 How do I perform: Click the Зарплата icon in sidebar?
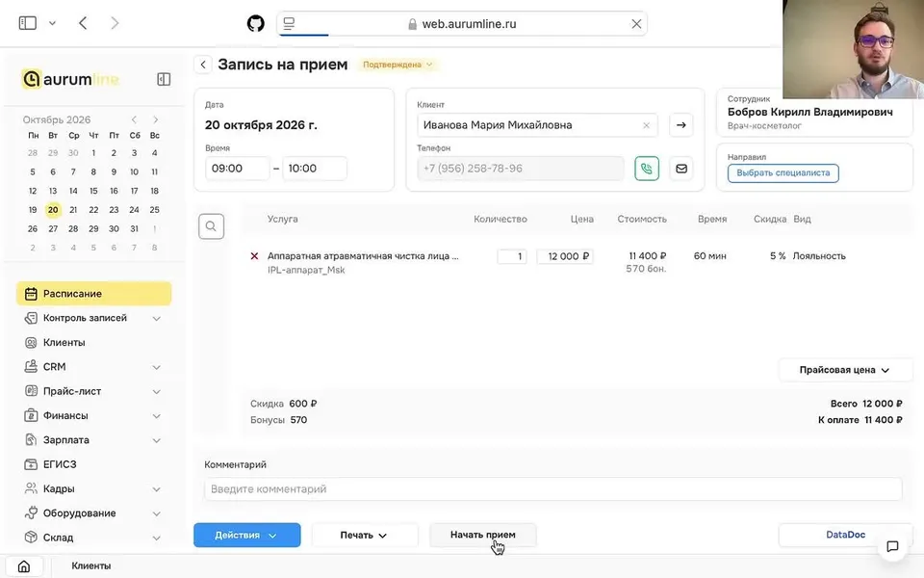pos(31,440)
